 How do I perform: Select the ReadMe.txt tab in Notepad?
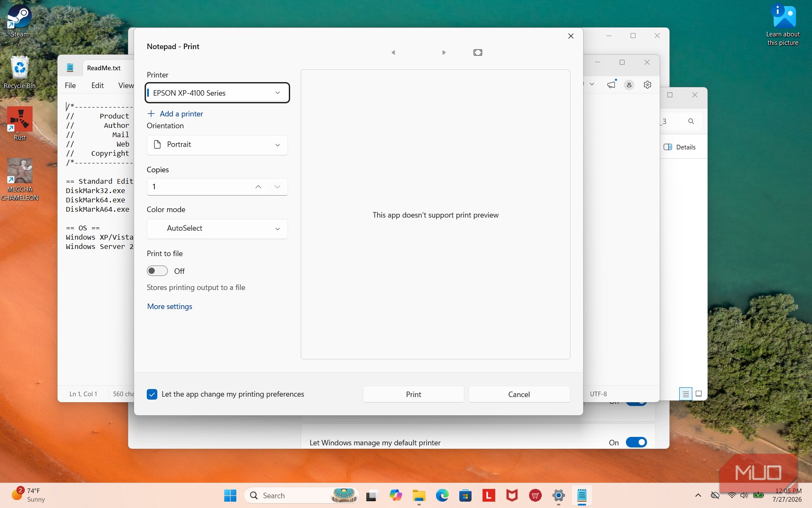click(104, 68)
